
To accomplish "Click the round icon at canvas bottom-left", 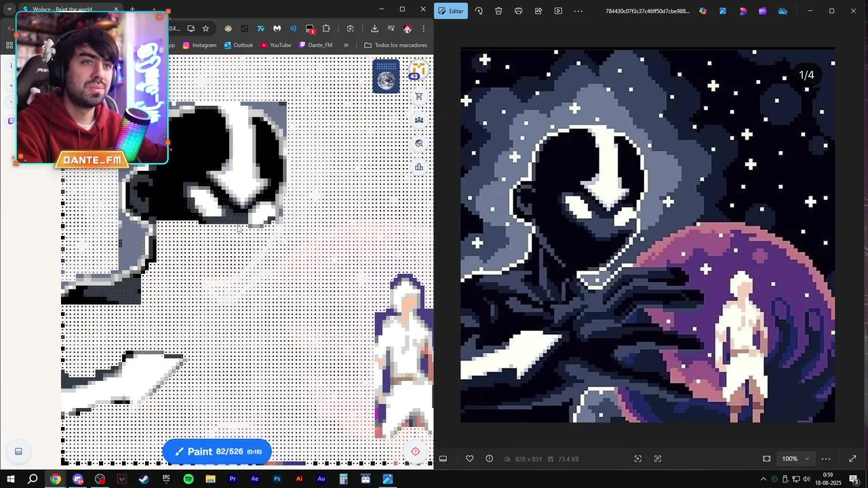I will coord(18,451).
